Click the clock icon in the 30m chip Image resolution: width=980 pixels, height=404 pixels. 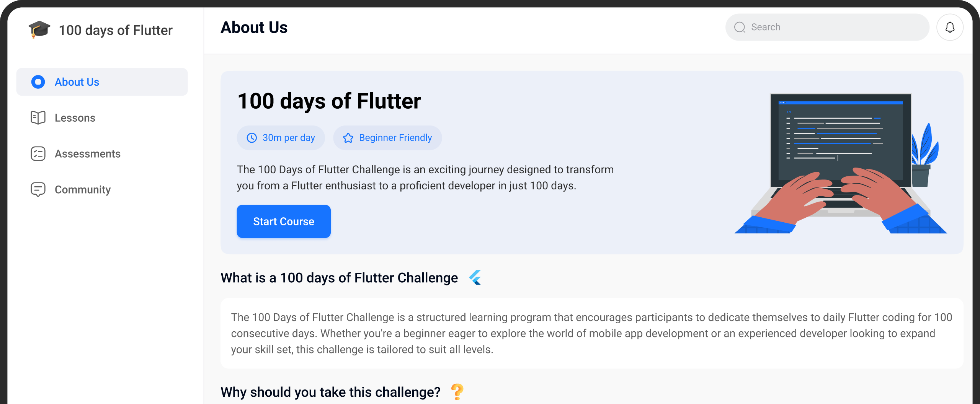[x=252, y=138]
